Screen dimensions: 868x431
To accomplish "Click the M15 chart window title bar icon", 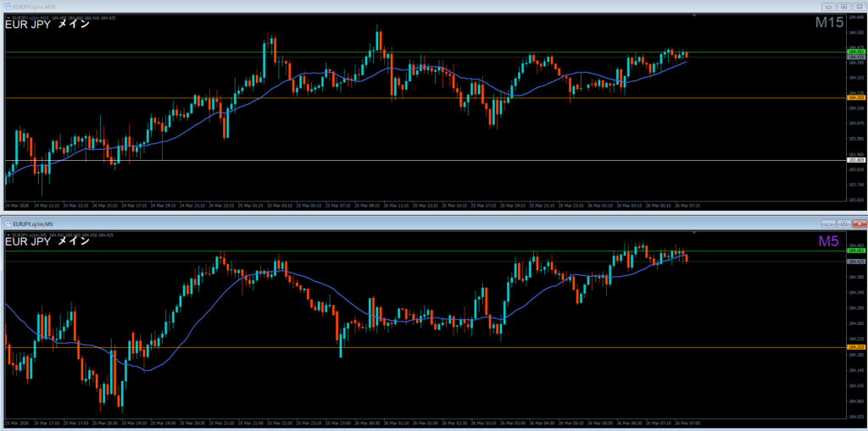I will 7,6.
